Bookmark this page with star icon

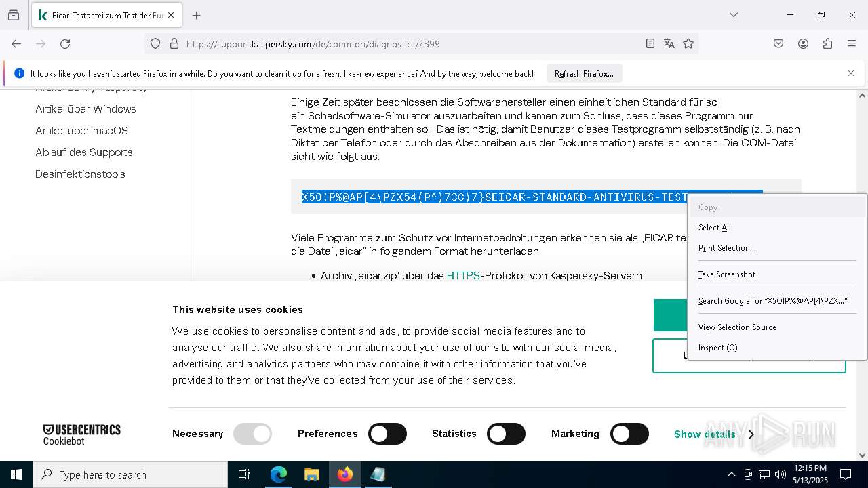pos(688,43)
